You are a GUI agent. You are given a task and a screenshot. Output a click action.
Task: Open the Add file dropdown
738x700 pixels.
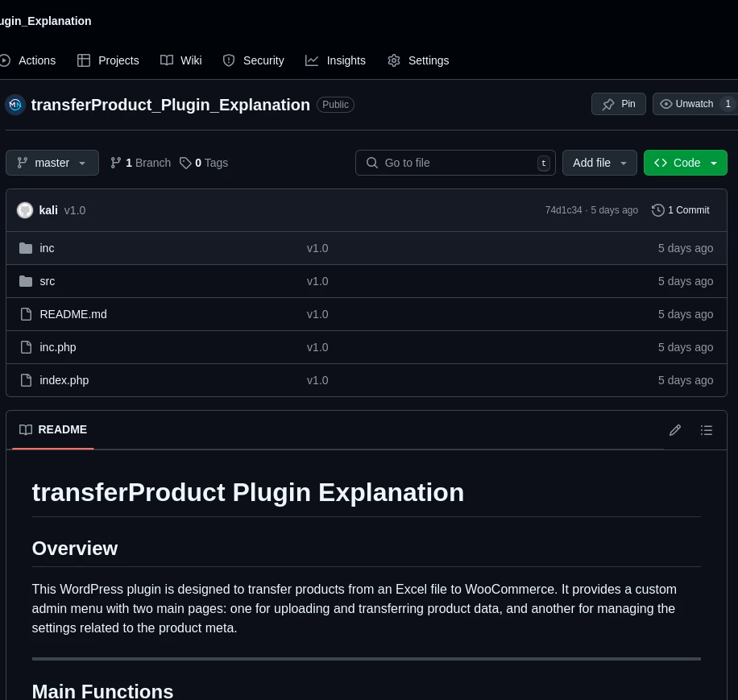pos(599,163)
